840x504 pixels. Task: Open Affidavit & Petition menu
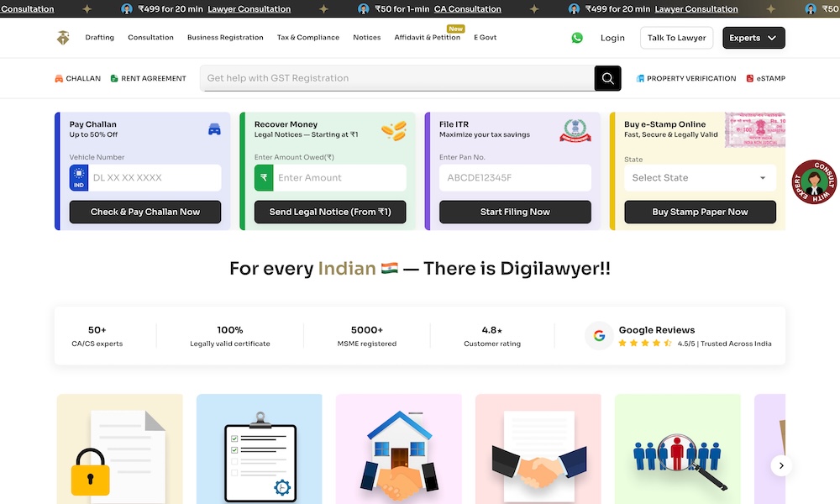pyautogui.click(x=427, y=38)
